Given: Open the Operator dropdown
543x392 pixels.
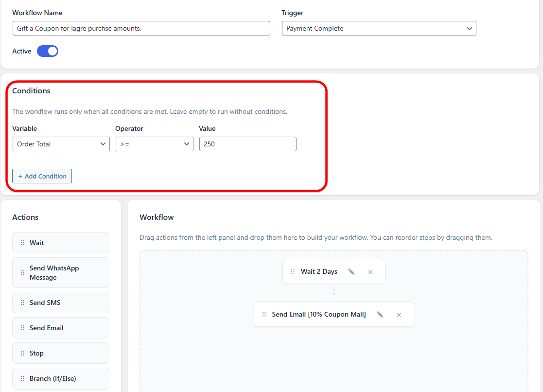Looking at the screenshot, I should 155,144.
